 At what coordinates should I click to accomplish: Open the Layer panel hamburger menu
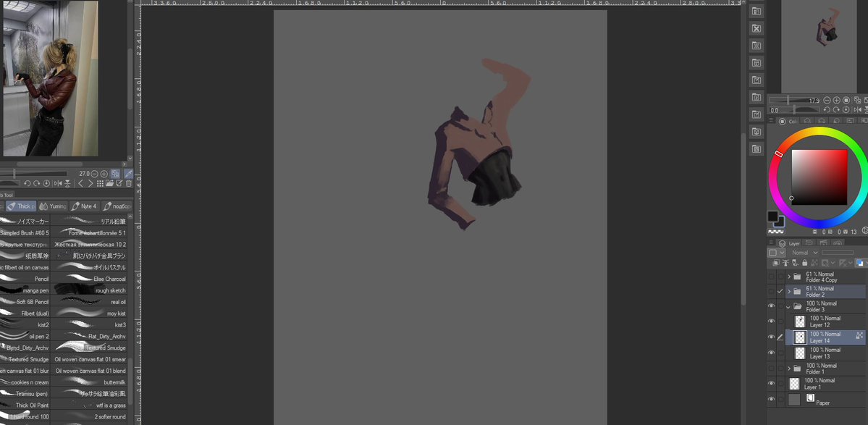pos(771,243)
